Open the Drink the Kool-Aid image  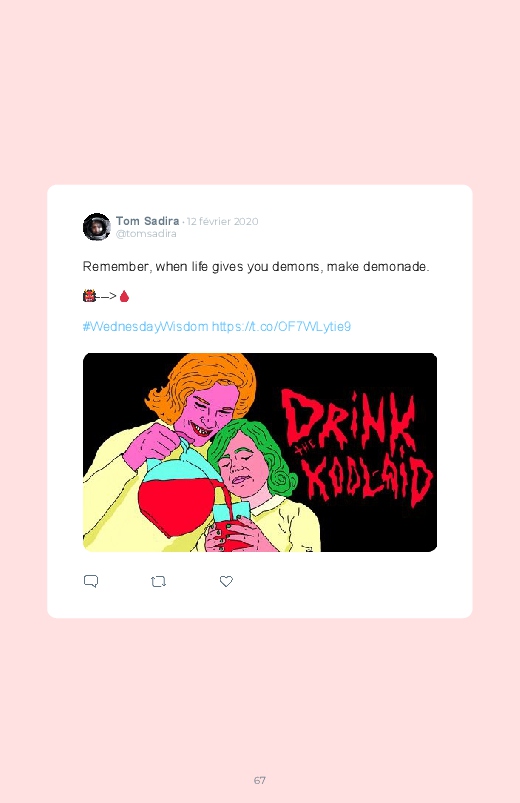coord(260,452)
